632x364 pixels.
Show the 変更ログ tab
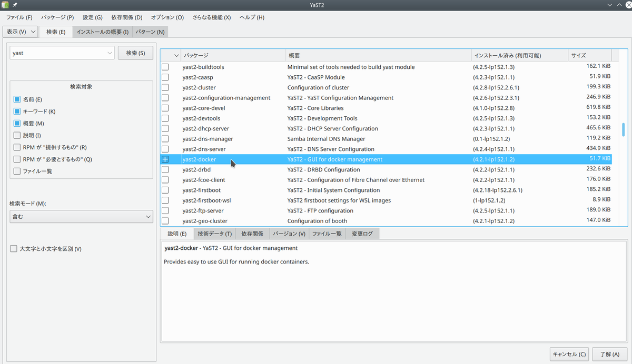pyautogui.click(x=362, y=234)
